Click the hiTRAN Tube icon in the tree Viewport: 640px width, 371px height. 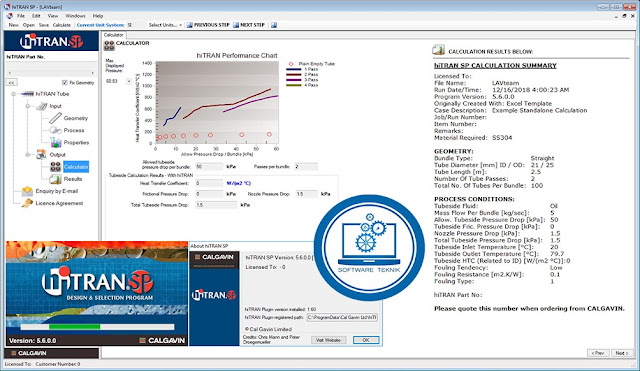tap(27, 94)
